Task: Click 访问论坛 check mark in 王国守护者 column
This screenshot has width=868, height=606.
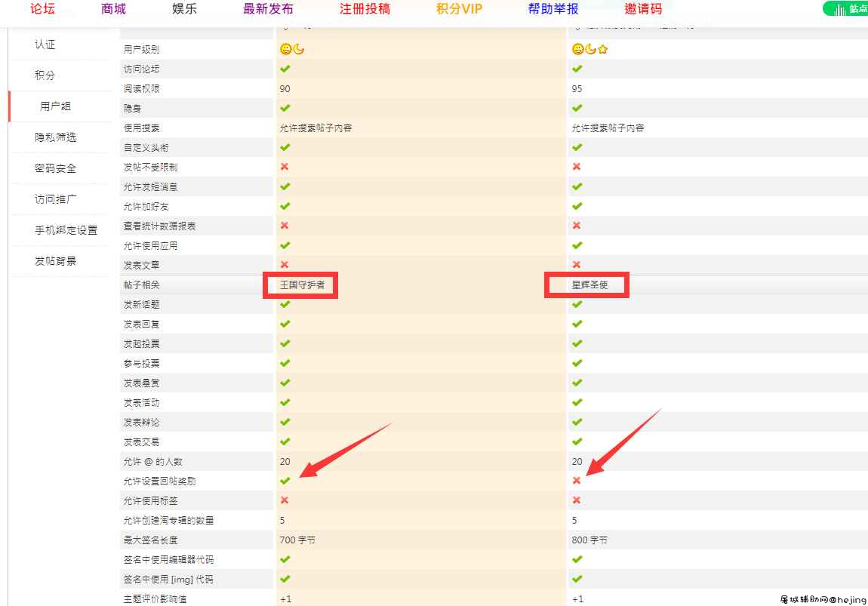Action: point(285,69)
